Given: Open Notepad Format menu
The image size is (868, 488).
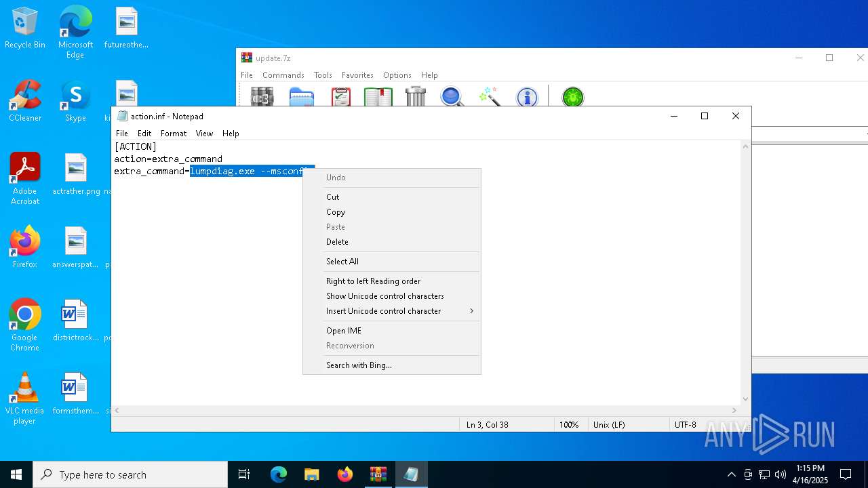Looking at the screenshot, I should pos(174,134).
